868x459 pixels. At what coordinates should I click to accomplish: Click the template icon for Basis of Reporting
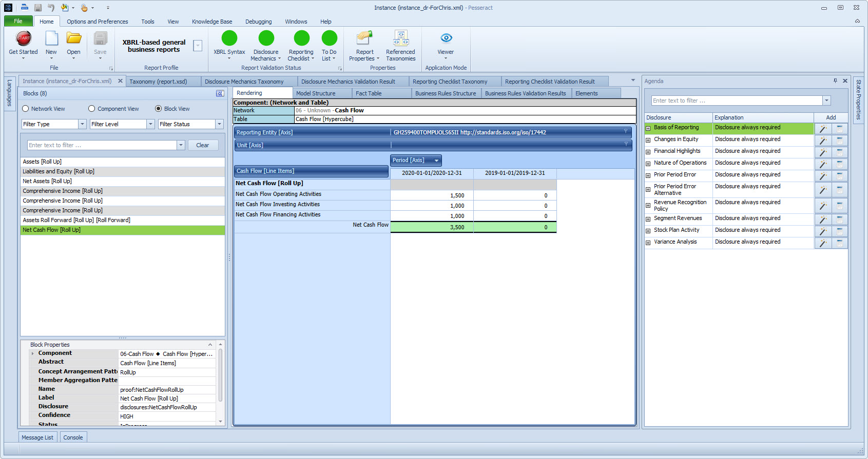click(840, 129)
